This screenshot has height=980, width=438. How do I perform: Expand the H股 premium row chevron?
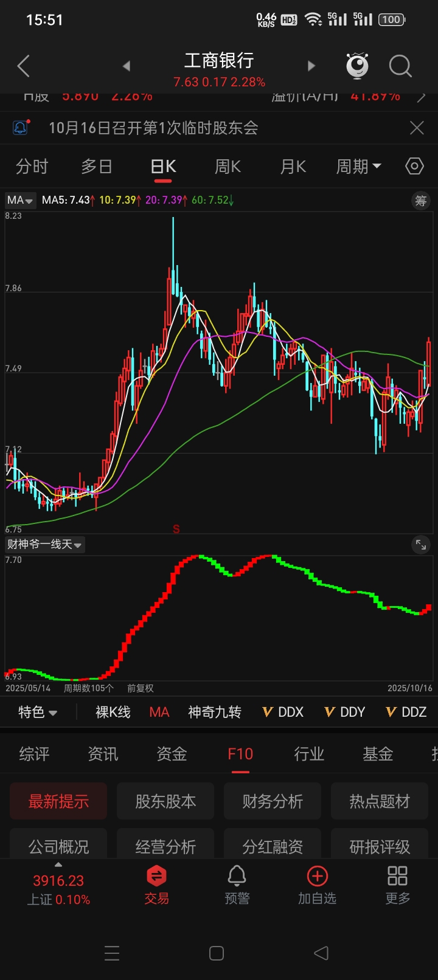pyautogui.click(x=421, y=97)
